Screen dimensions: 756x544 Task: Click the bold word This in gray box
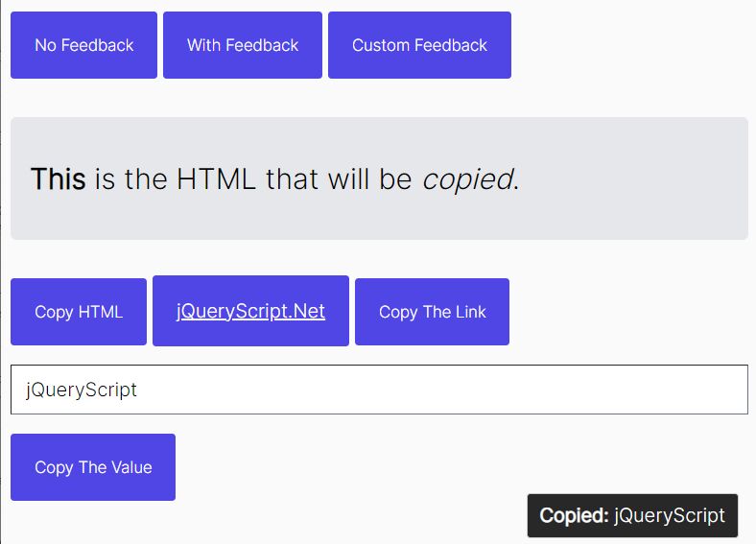click(59, 178)
